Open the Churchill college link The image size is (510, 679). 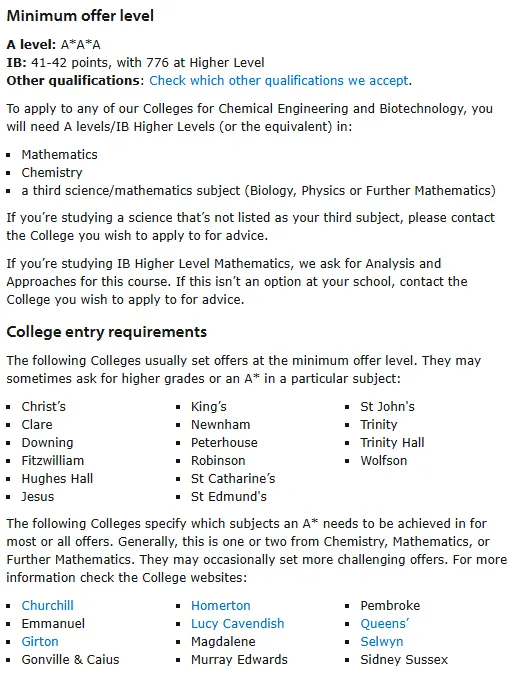coord(48,605)
